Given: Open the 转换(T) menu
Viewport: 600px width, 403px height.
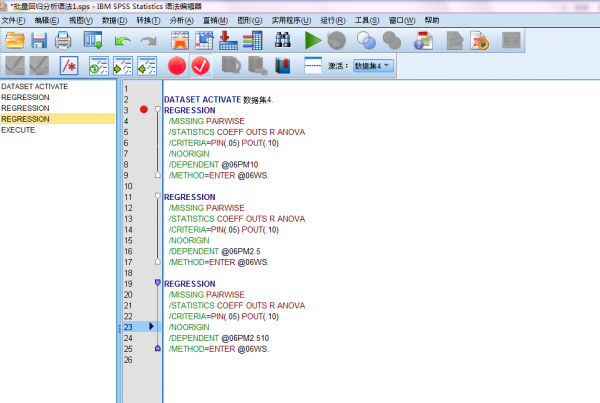Looking at the screenshot, I should [148, 20].
